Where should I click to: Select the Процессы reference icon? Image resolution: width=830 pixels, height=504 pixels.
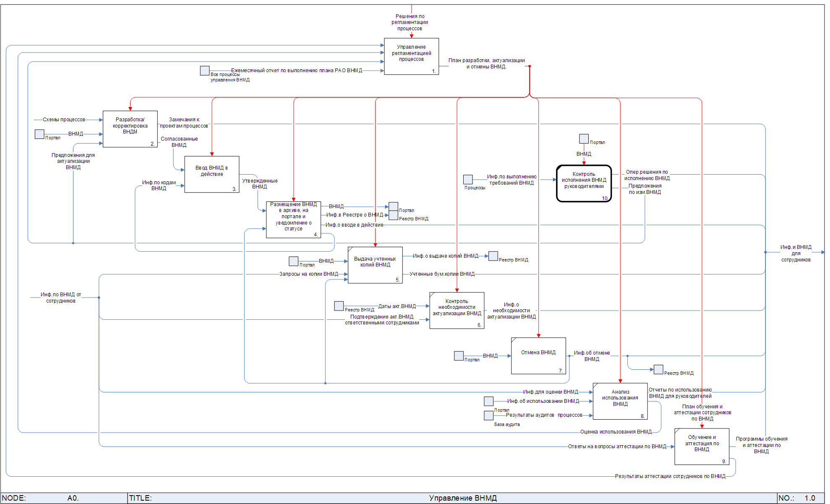[x=468, y=180]
